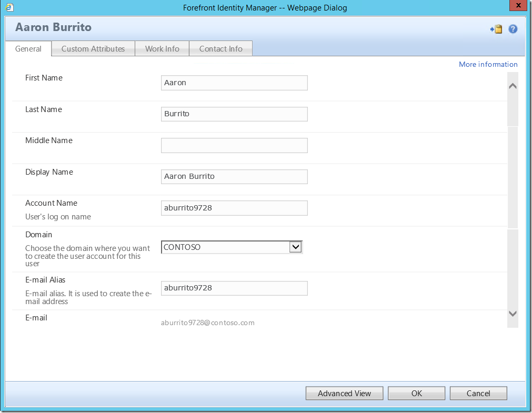Switch to the General tab
The height and width of the screenshot is (413, 532).
point(28,49)
